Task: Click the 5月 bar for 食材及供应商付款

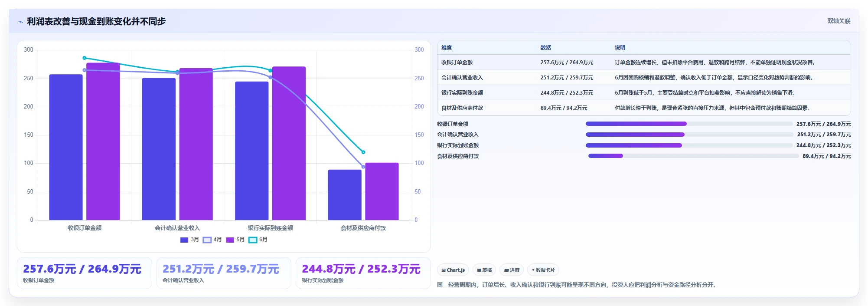Action: [382, 191]
